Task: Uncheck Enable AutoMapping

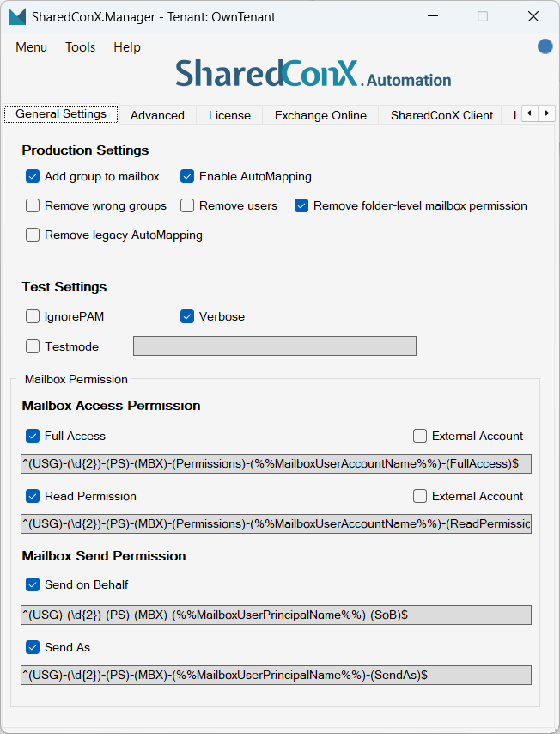Action: (187, 176)
